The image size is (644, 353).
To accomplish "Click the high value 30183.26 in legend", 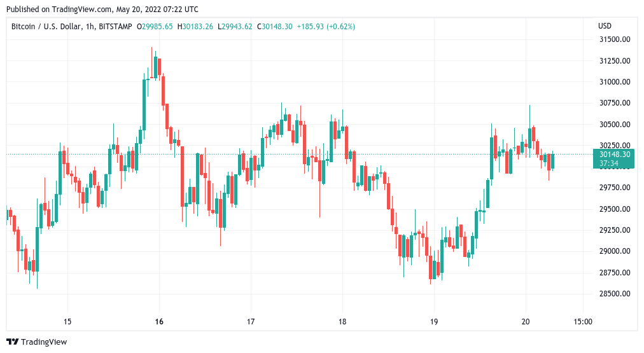I will point(197,27).
